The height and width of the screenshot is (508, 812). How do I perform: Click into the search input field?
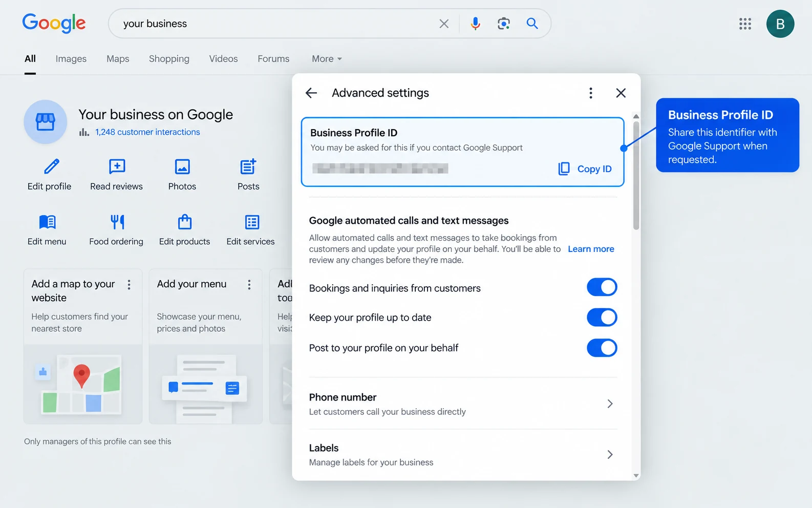click(x=276, y=24)
